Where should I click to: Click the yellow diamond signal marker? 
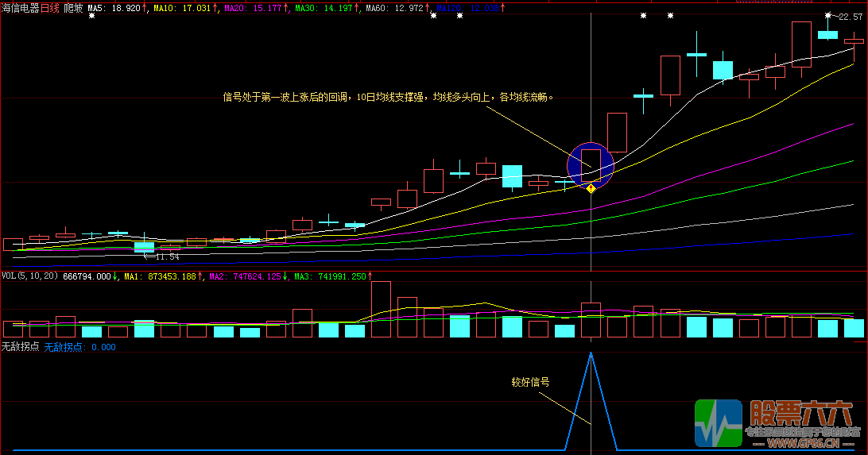[591, 188]
